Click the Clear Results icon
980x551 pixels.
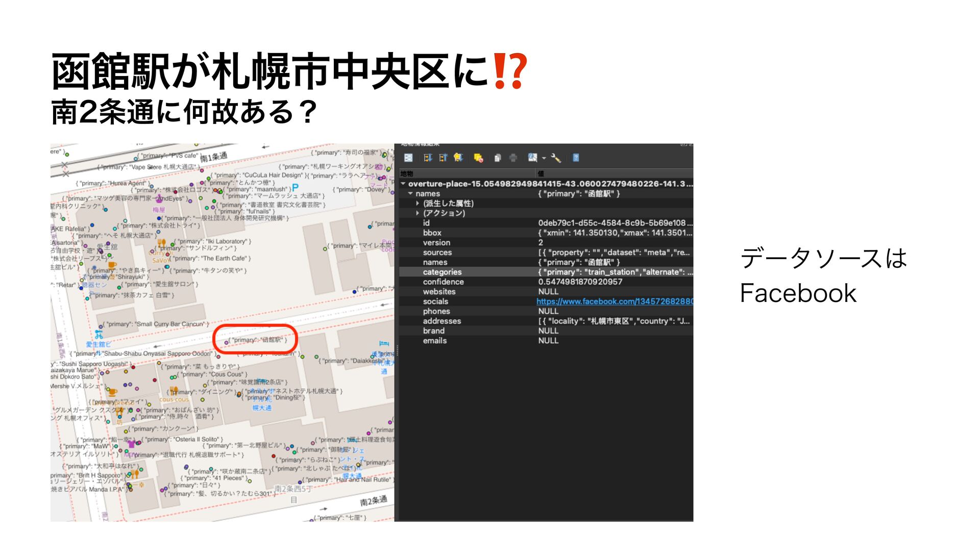(478, 158)
